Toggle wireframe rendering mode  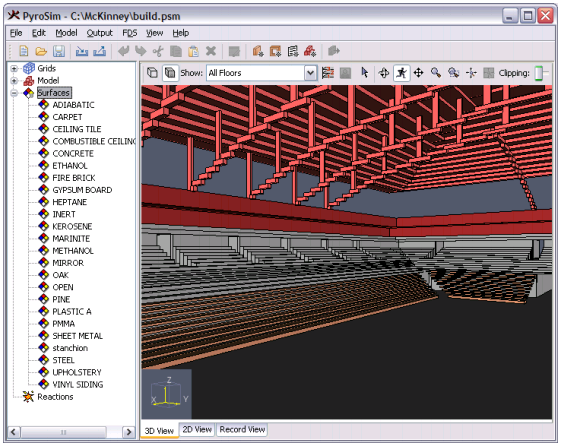(152, 73)
